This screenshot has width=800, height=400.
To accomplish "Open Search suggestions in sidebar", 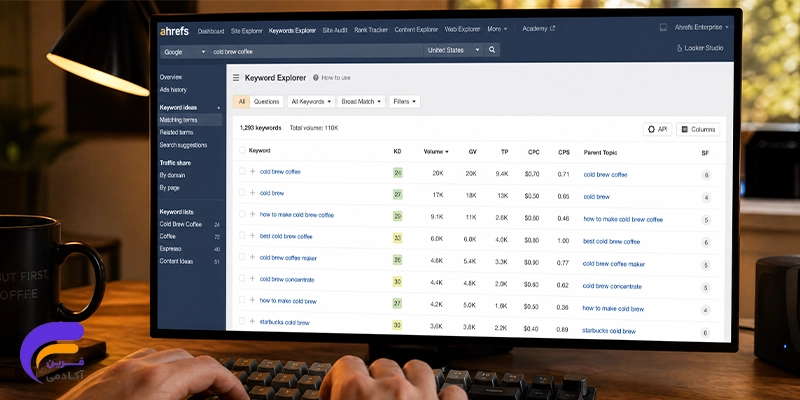I will (x=183, y=145).
